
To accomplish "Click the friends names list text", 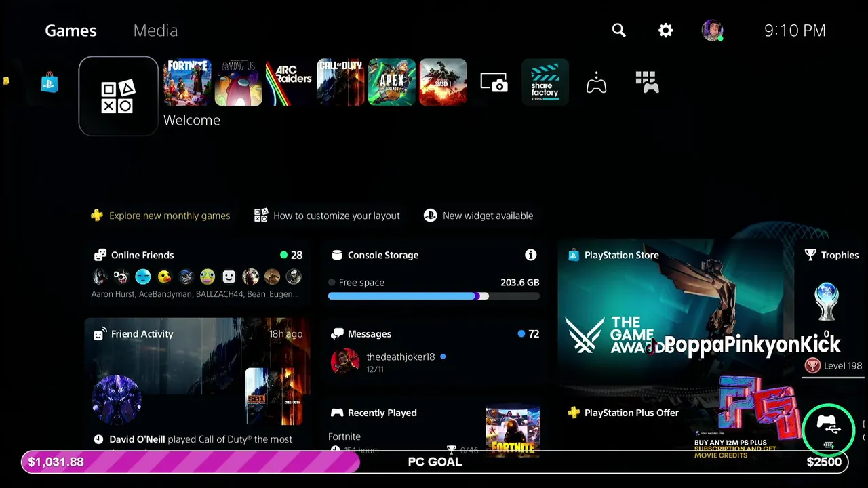I will point(195,294).
